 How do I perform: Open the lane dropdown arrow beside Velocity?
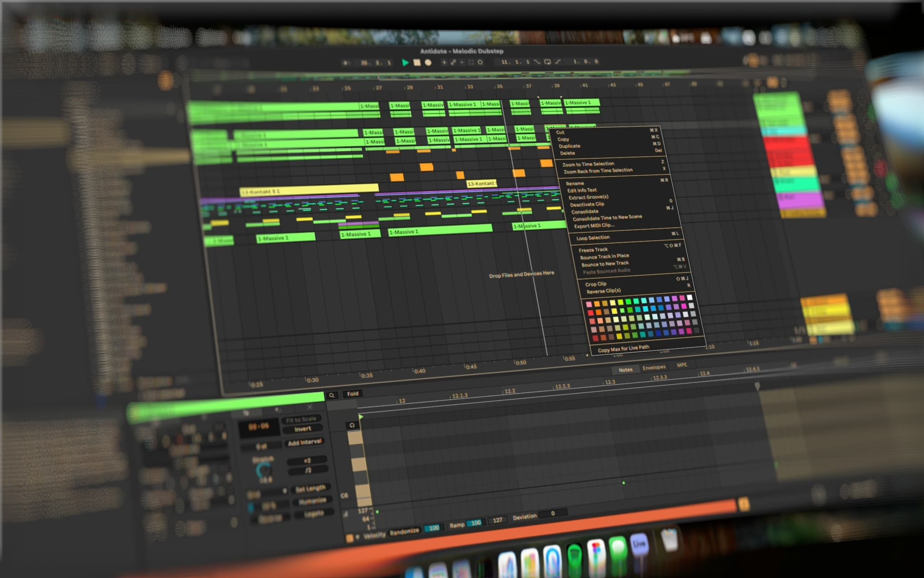pos(357,537)
